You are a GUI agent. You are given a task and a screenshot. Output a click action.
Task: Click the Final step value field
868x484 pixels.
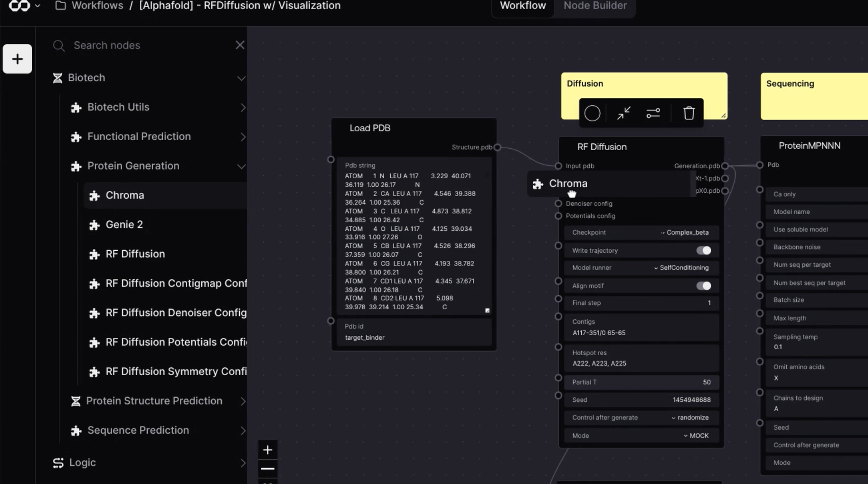[x=641, y=303]
